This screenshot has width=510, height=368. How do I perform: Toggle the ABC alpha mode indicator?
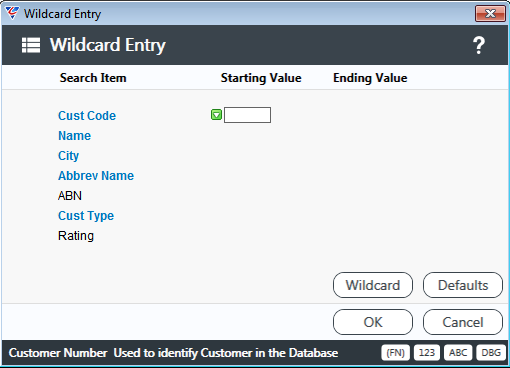[x=458, y=353]
